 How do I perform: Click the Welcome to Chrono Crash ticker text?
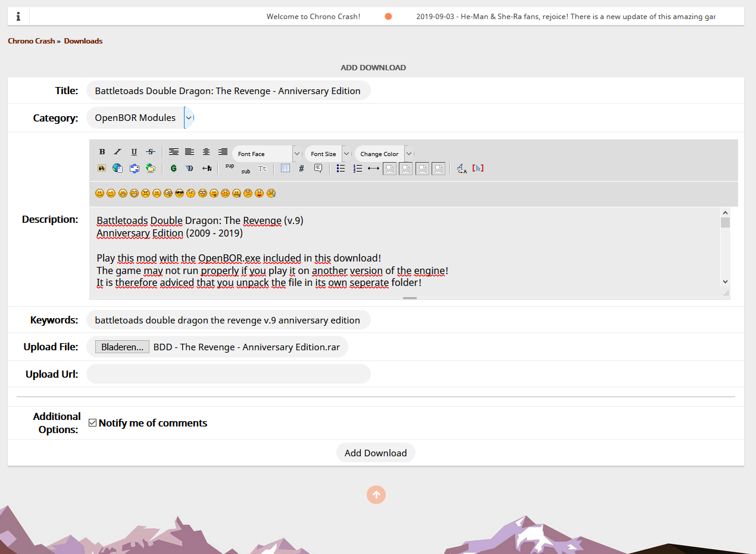click(313, 17)
